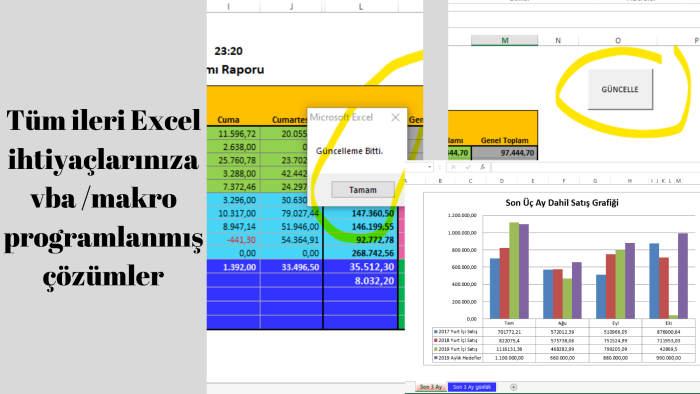Click the 1.200.000,00 axis label

point(462,216)
